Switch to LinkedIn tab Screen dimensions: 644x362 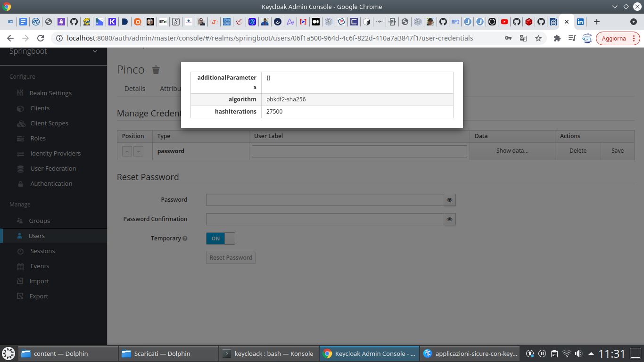click(580, 22)
